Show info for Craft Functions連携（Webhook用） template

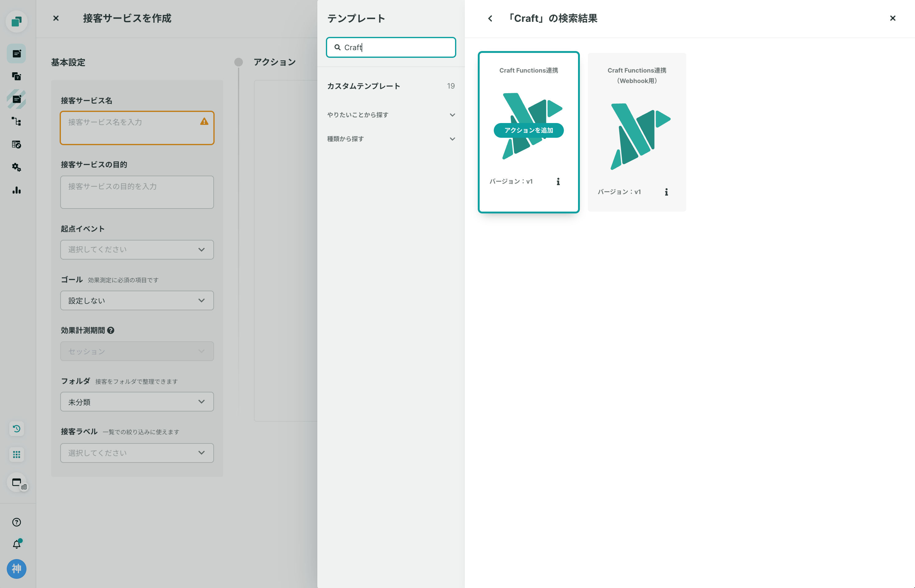click(x=667, y=192)
